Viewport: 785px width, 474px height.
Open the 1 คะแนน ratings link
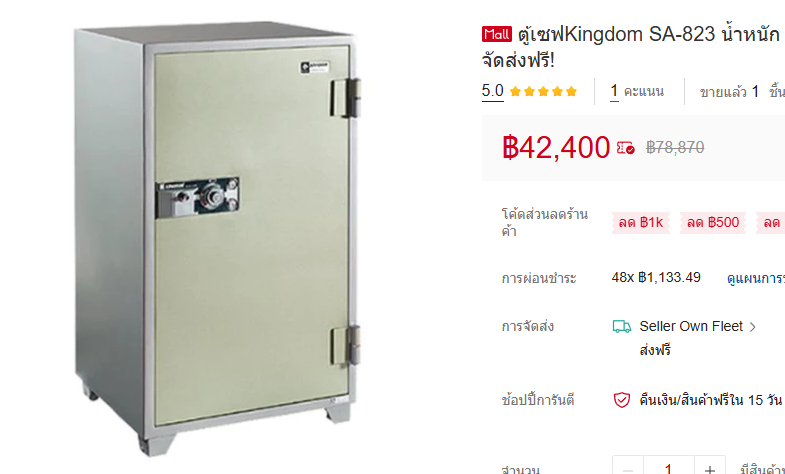(637, 91)
